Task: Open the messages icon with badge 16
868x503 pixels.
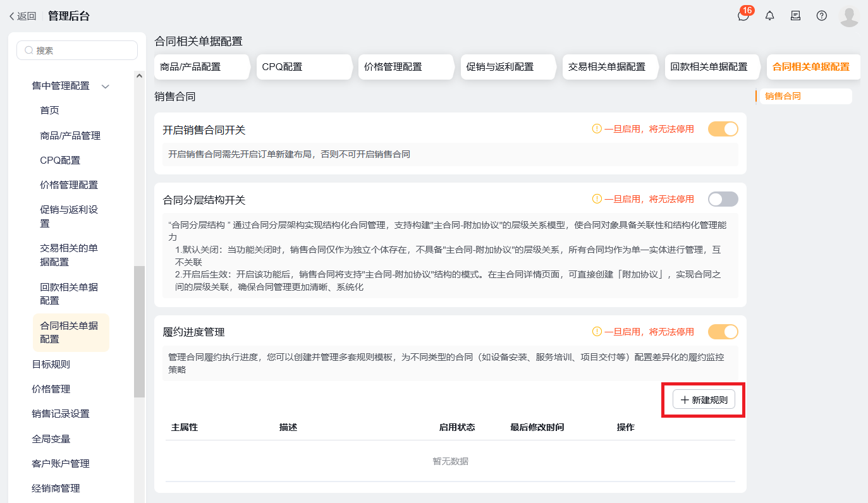Action: 743,16
